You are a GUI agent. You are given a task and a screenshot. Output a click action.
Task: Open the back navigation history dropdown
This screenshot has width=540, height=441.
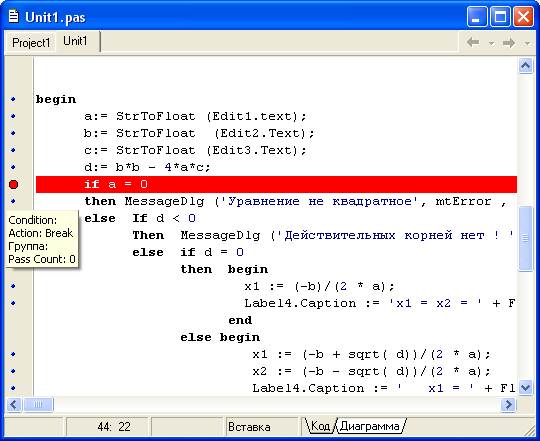[491, 43]
